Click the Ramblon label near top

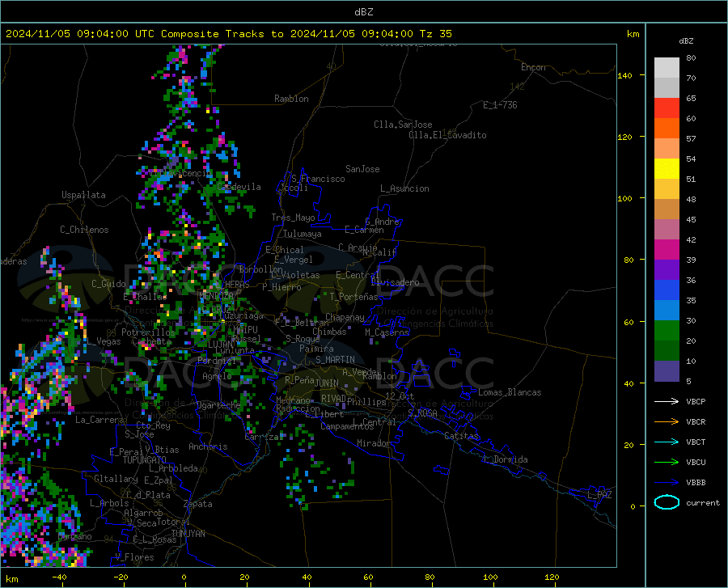[291, 99]
